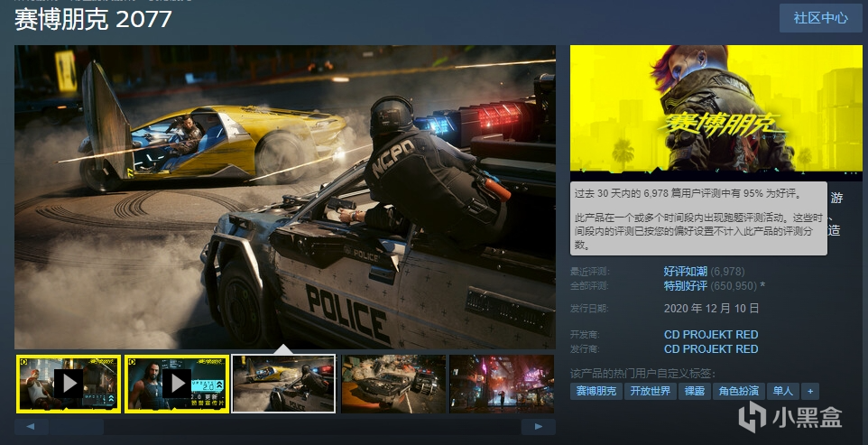Select the 赛博朋克 tag
Screen dimensions: 868x445
click(x=596, y=391)
